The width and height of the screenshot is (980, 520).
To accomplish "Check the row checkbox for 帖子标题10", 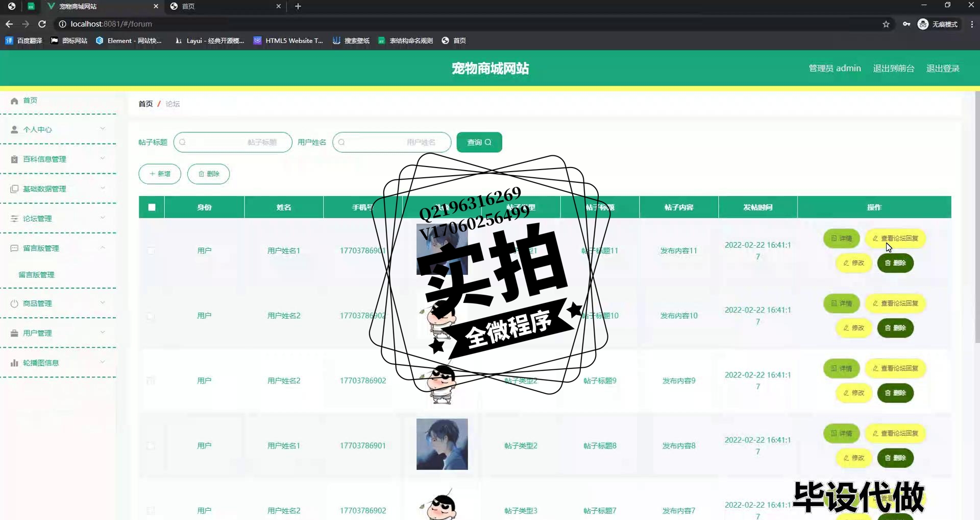I will click(x=151, y=316).
